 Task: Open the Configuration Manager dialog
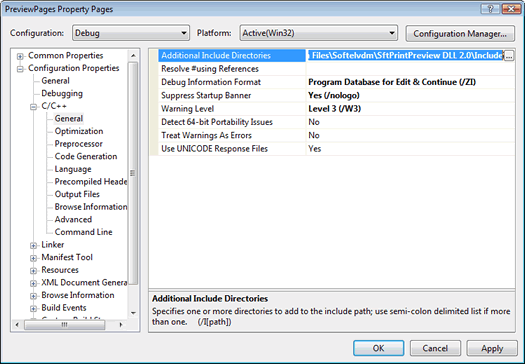coord(460,33)
